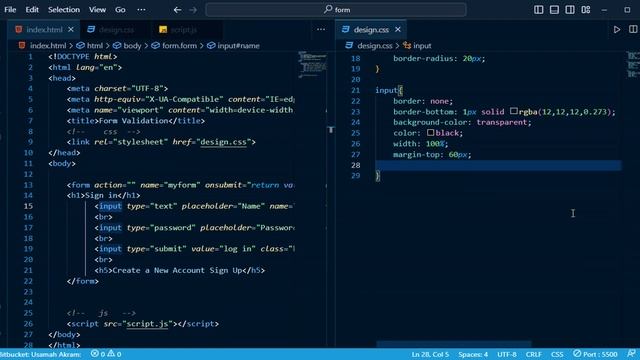The height and width of the screenshot is (360, 640).
Task: Follow design.css link in href attribute
Action: [223, 142]
